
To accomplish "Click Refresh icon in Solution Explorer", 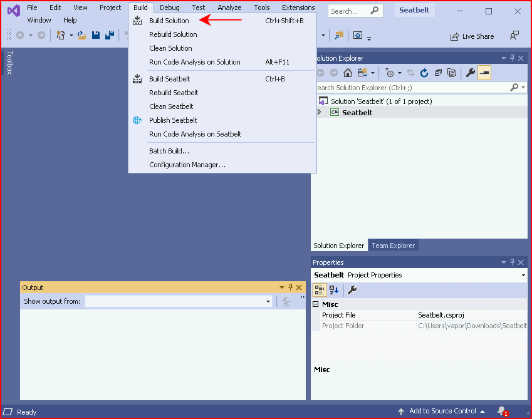I will (424, 73).
